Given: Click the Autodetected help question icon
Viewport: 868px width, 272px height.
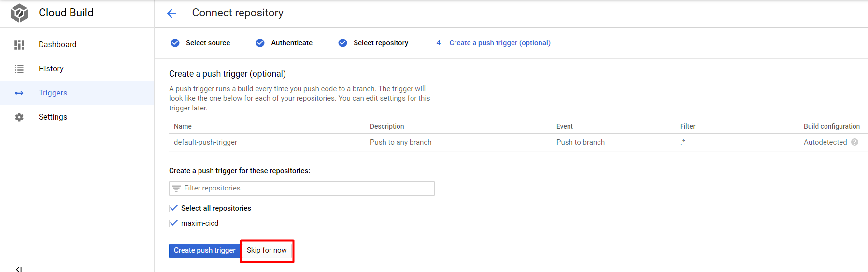Looking at the screenshot, I should (x=854, y=142).
